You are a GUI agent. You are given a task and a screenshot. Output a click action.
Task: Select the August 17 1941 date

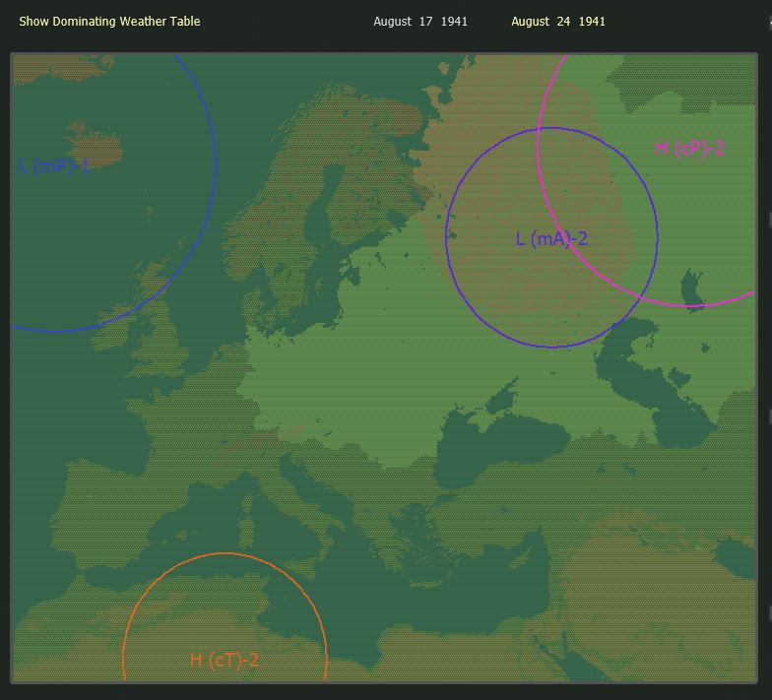(x=420, y=22)
